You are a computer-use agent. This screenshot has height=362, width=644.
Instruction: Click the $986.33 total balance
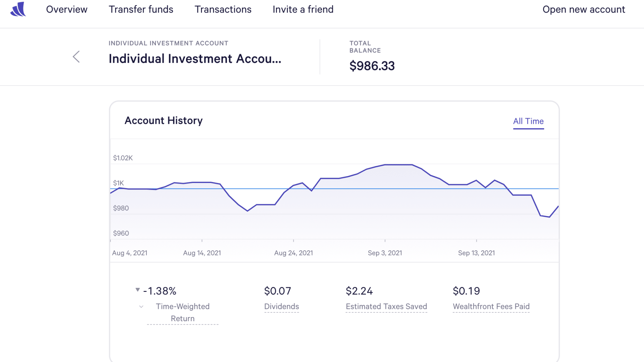click(x=372, y=66)
